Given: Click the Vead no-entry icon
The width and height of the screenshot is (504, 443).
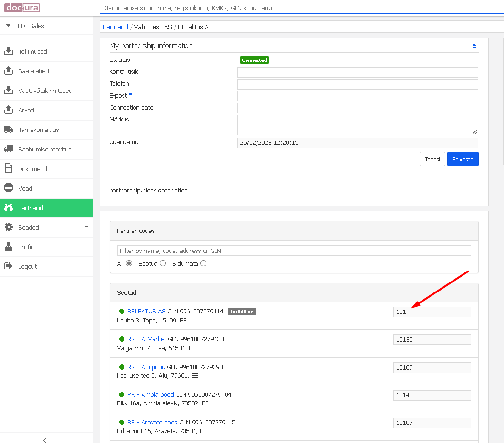Looking at the screenshot, I should click(x=9, y=188).
